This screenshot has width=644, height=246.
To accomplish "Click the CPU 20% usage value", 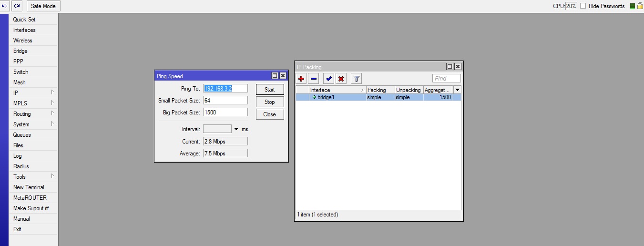I will (x=571, y=6).
